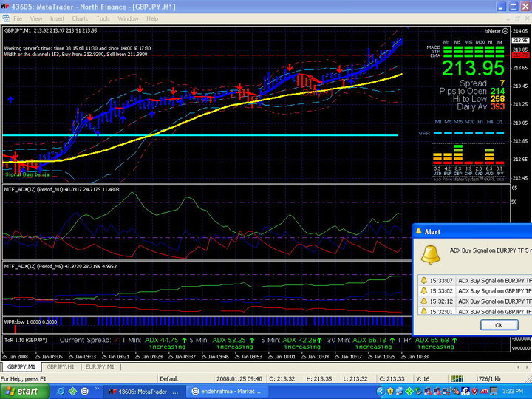Click the MetaTrader icon in the title bar
This screenshot has height=399, width=532.
4,7
